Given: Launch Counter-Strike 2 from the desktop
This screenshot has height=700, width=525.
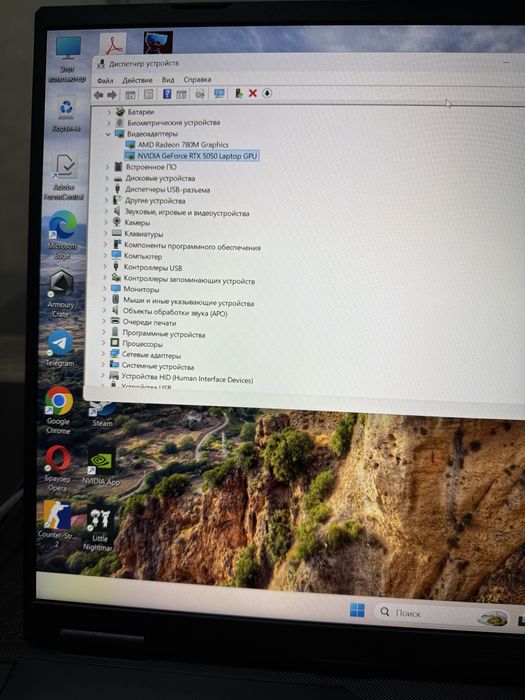Looking at the screenshot, I should pyautogui.click(x=57, y=523).
